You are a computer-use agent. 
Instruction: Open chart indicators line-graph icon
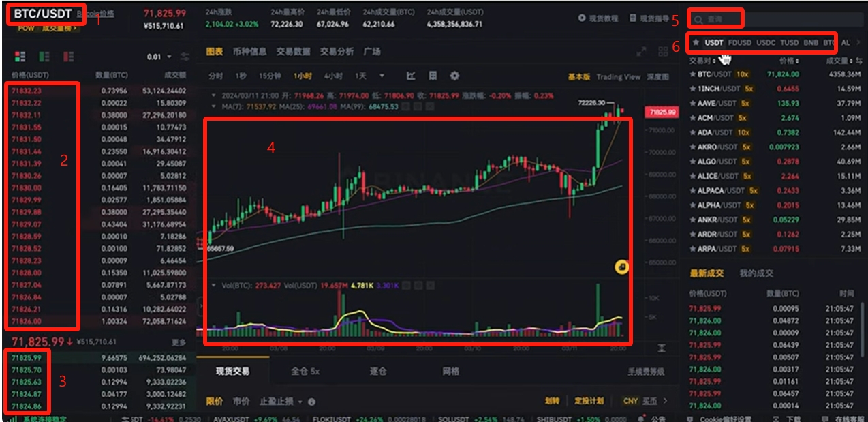pos(411,76)
